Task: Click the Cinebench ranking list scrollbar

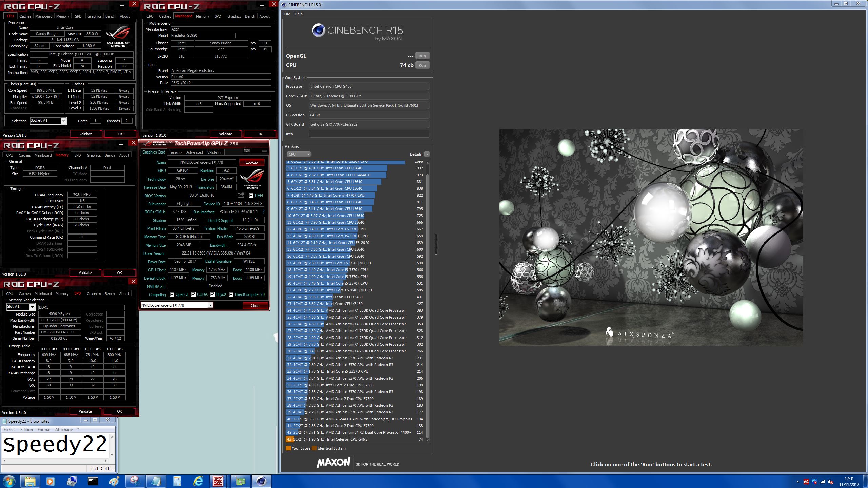Action: (x=428, y=302)
